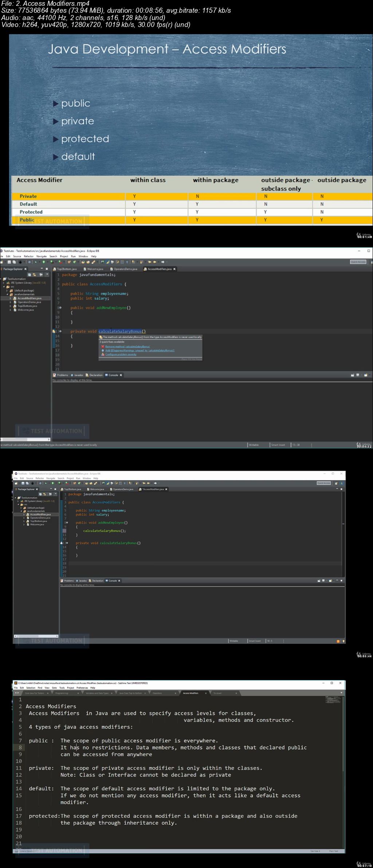
Task: Expand (default package) node in quick-fix Eclipse frame
Action: [x=7, y=291]
